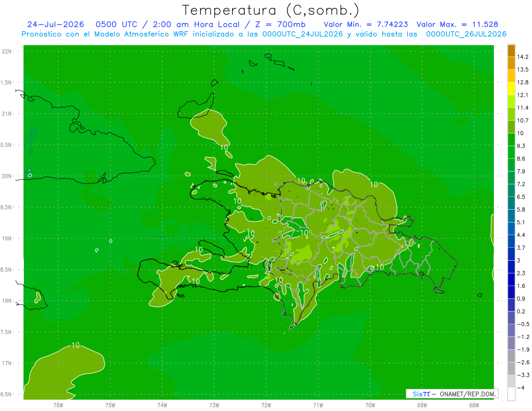Click the '22N' latitude axis label
Screen dimensions: 532x411
[x=7, y=51]
